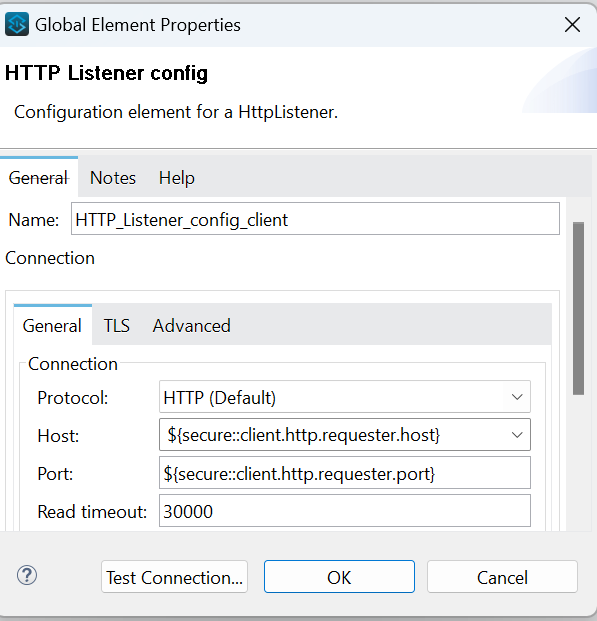Focus the Port input field
Image resolution: width=597 pixels, height=621 pixels.
click(345, 473)
